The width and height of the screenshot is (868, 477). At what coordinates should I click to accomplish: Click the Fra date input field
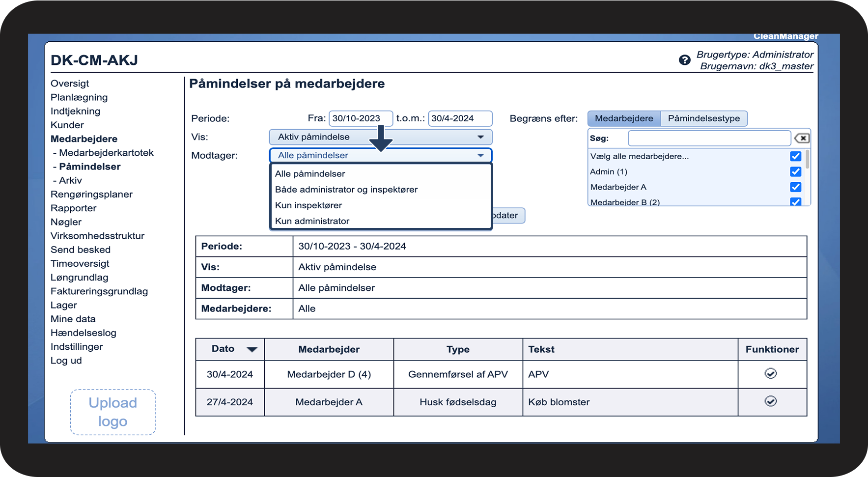pyautogui.click(x=360, y=118)
